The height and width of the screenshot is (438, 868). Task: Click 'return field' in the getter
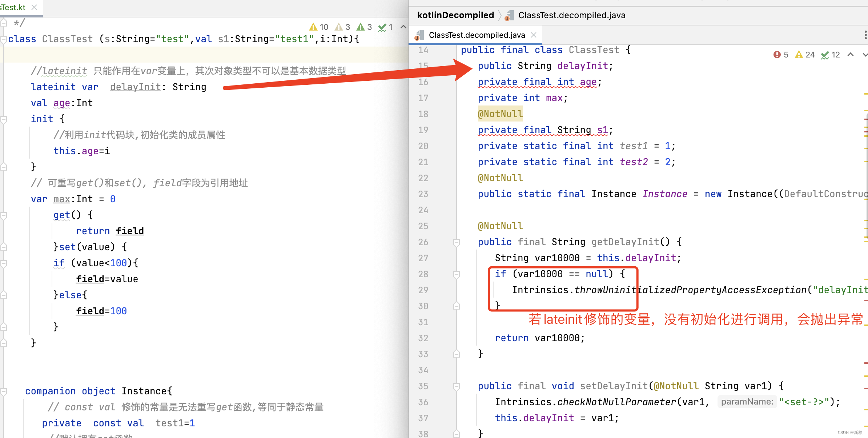pyautogui.click(x=110, y=231)
